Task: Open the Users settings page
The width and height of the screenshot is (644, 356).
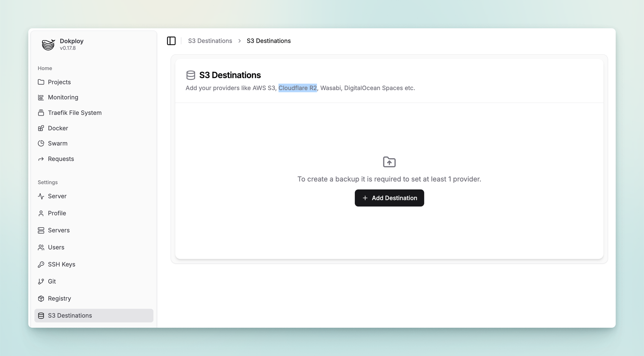Action: [x=56, y=247]
